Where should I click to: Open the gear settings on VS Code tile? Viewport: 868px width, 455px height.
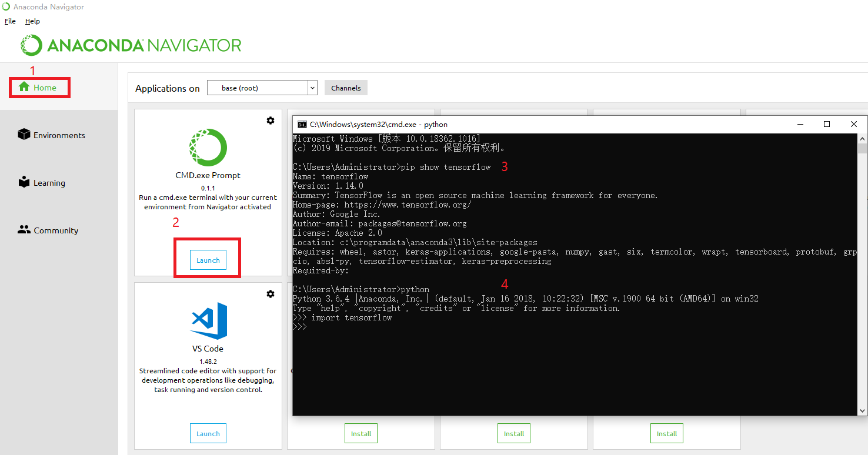point(271,294)
